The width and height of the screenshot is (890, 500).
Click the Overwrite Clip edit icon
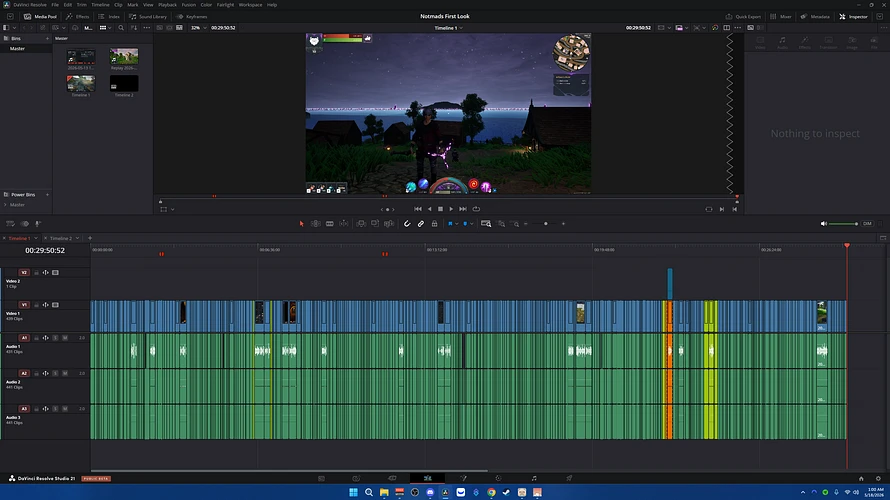tap(375, 224)
